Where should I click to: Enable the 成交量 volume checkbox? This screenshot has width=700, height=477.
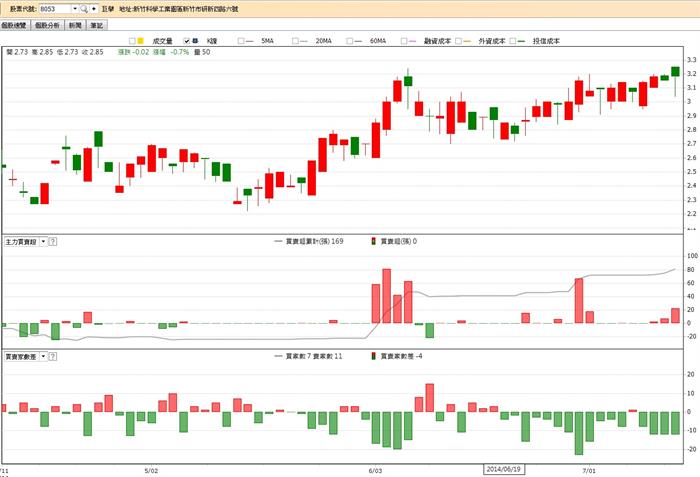coord(129,41)
